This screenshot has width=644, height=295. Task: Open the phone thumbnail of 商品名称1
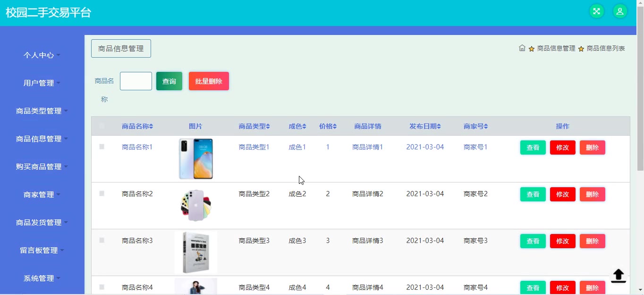tap(196, 159)
